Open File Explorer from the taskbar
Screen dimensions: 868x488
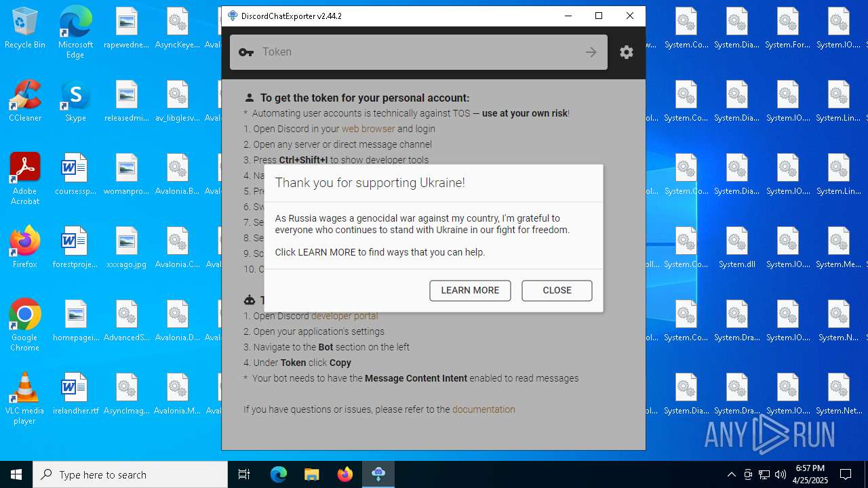click(x=311, y=474)
